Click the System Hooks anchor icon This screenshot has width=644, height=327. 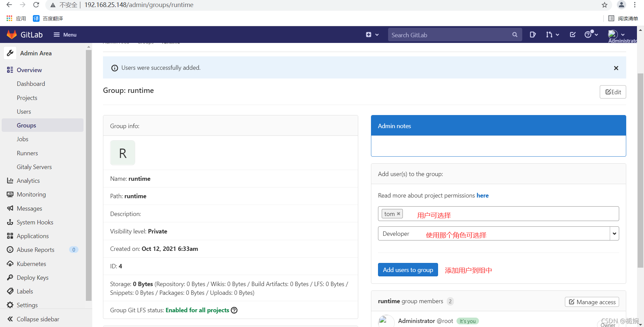pyautogui.click(x=10, y=222)
